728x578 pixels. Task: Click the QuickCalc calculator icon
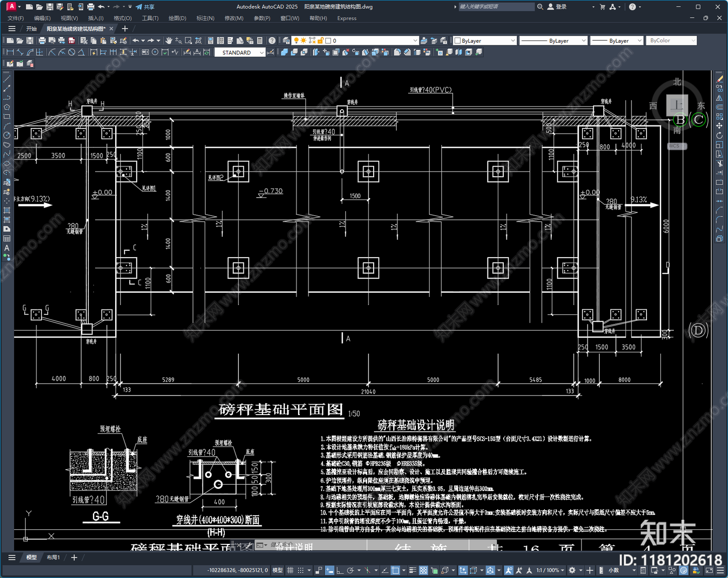[260, 41]
